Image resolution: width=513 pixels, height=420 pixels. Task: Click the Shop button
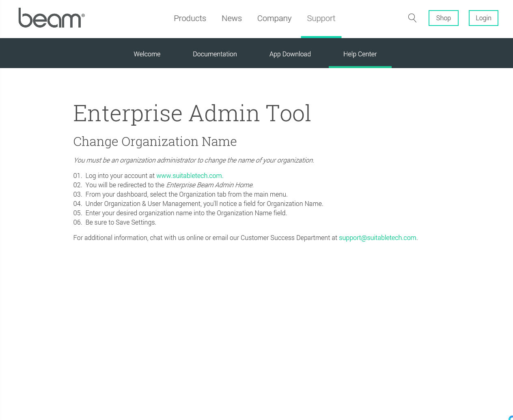tap(444, 18)
